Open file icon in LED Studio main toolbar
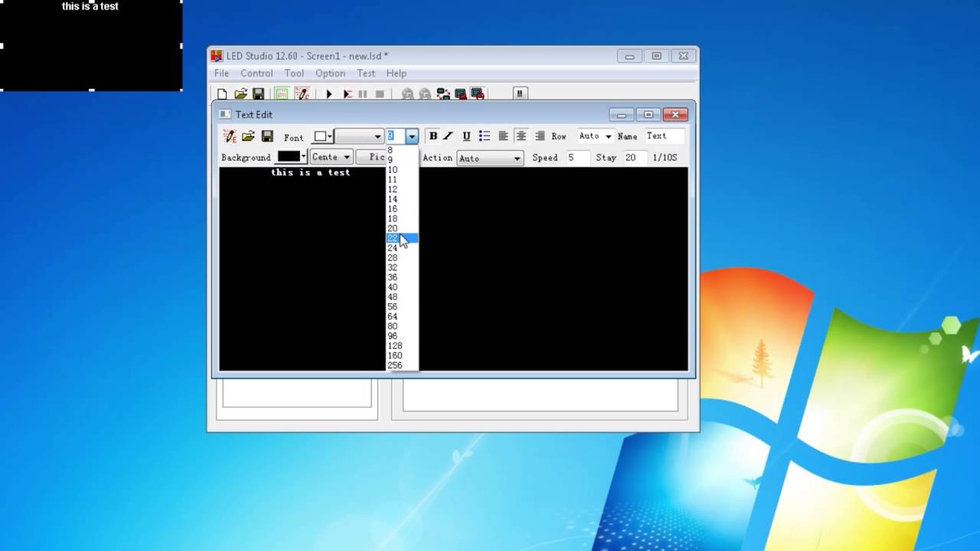 click(x=240, y=94)
